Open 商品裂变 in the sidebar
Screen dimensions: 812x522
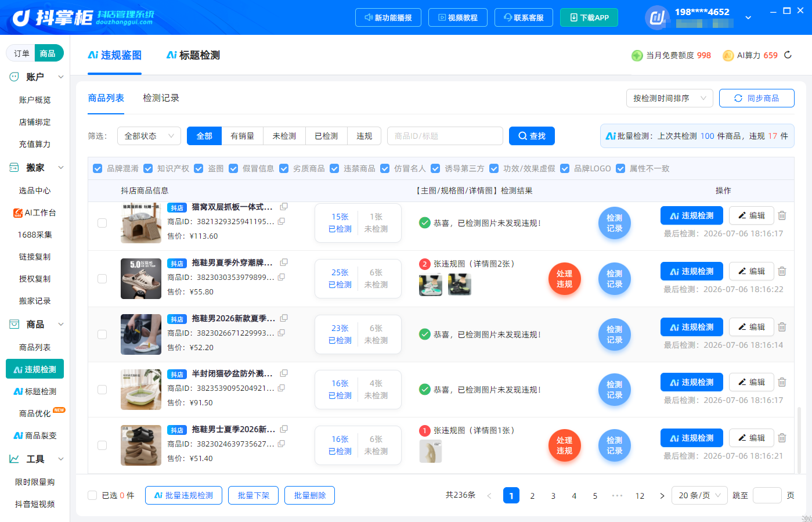coord(35,435)
